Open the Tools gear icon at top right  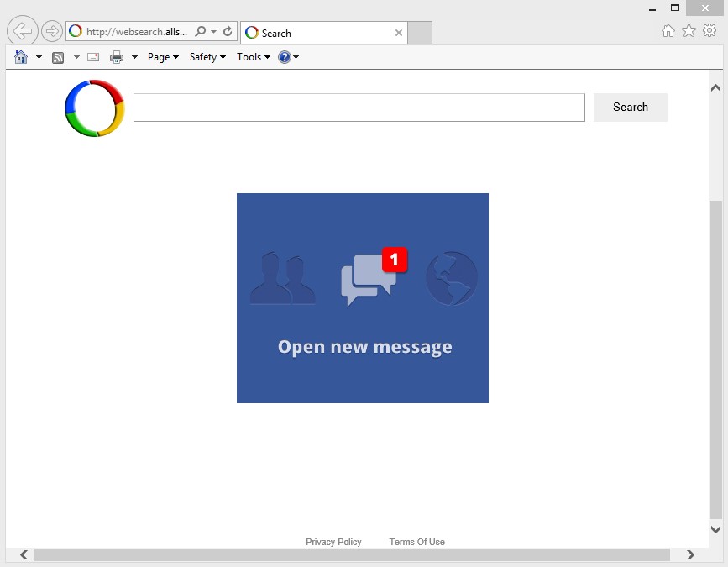pos(710,31)
